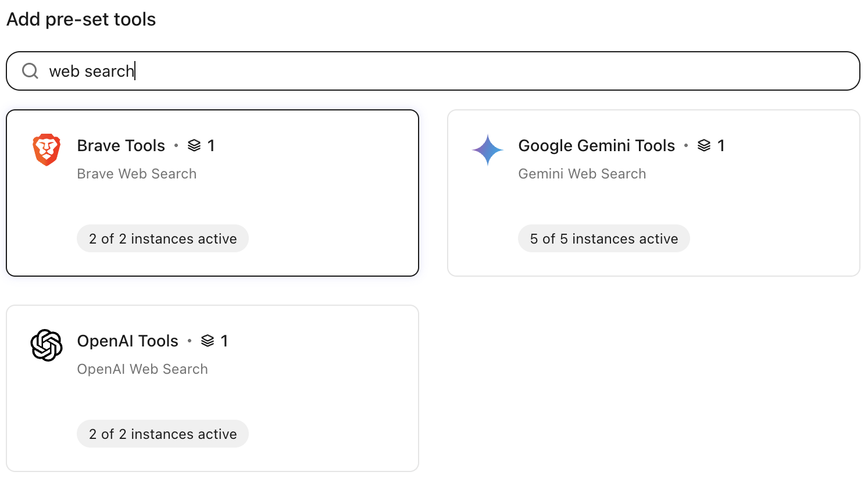Click Brave's '2 of 2 instances active' badge
Screen dimensions: 868x479
point(163,238)
